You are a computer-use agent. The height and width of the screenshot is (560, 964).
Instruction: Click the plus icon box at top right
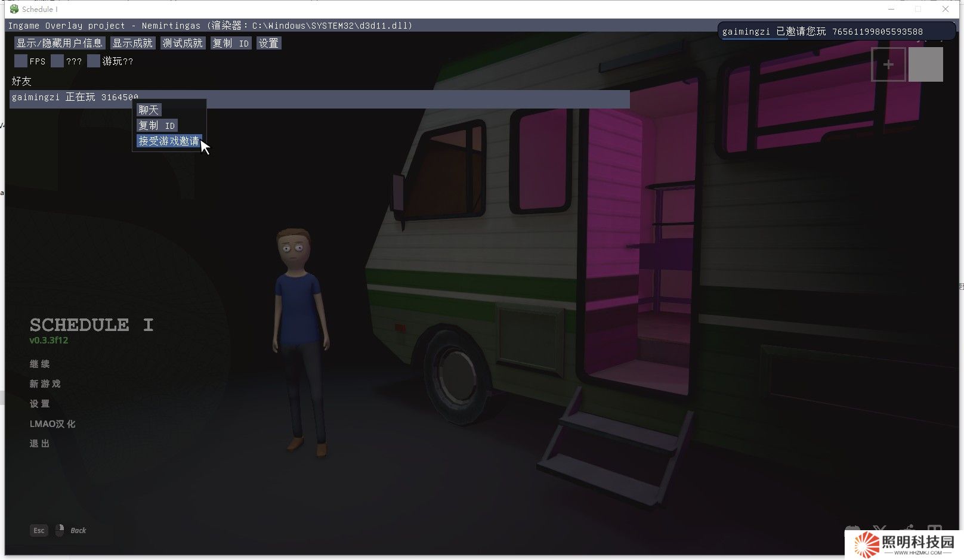pyautogui.click(x=888, y=64)
